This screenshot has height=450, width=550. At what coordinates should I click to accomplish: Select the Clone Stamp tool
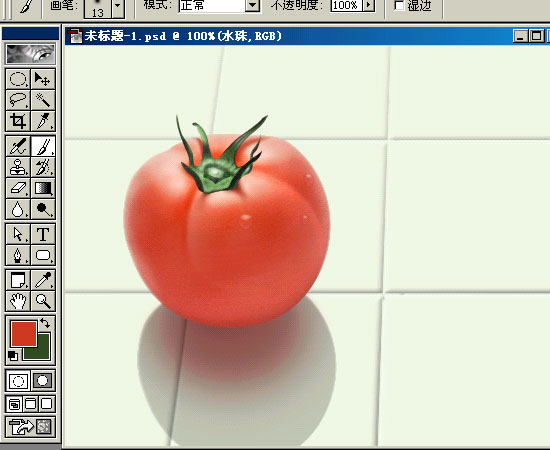[x=18, y=167]
